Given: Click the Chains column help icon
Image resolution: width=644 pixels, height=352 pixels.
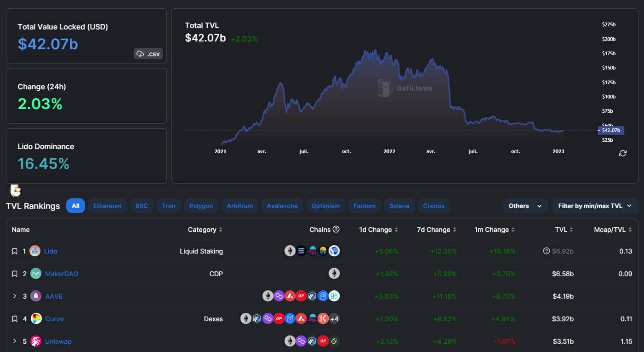Looking at the screenshot, I should click(336, 229).
